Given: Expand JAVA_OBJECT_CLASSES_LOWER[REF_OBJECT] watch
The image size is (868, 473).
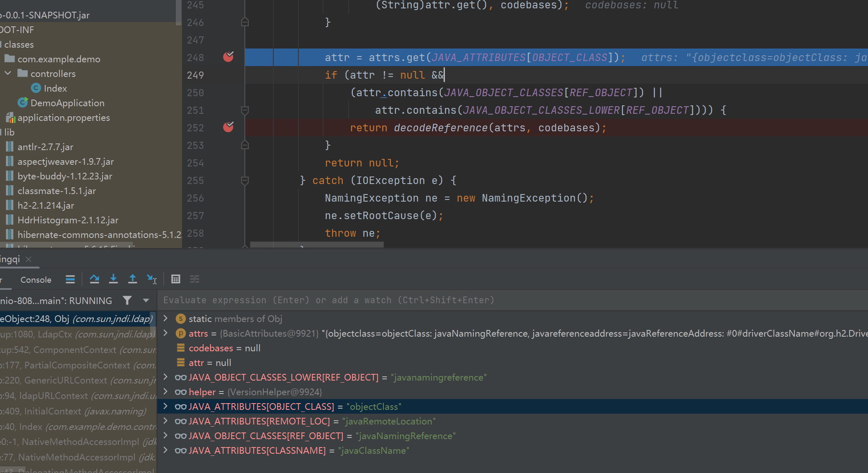Looking at the screenshot, I should pyautogui.click(x=165, y=377).
